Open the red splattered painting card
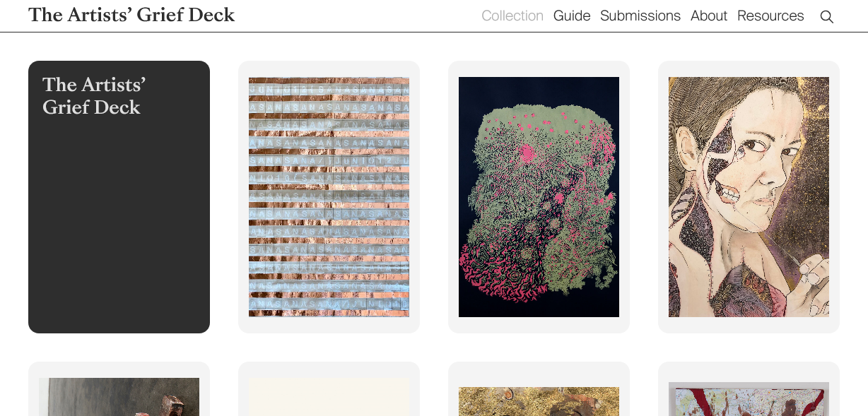This screenshot has height=416, width=868. click(x=749, y=390)
